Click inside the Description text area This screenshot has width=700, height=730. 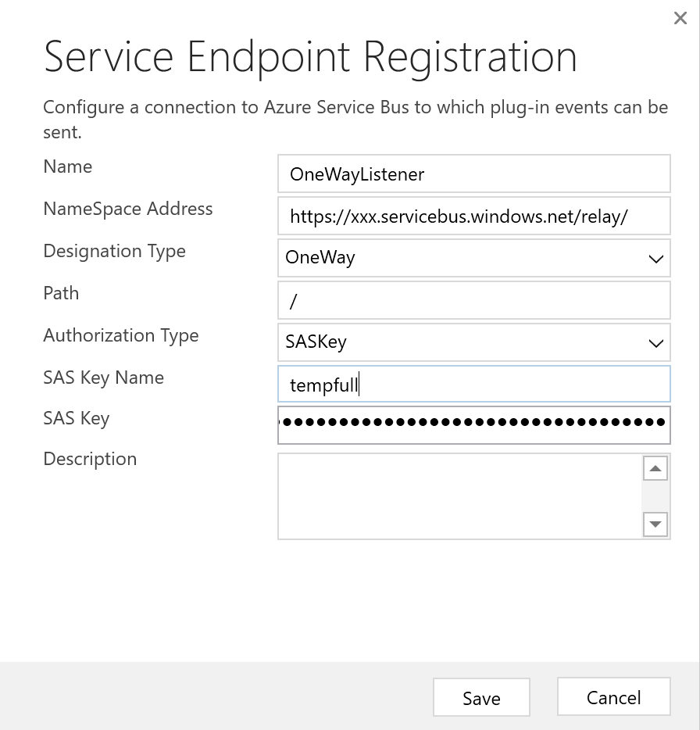click(459, 496)
